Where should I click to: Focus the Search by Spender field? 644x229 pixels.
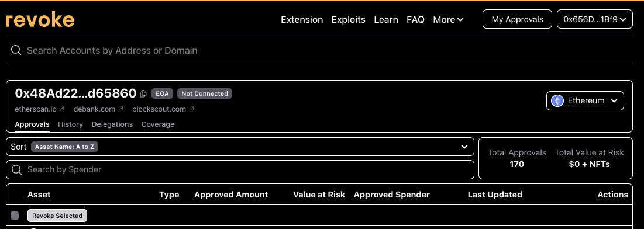coord(240,169)
